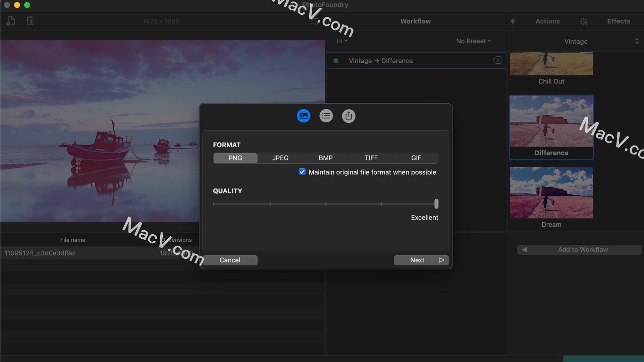
Task: Uncheck Maintain original file format when possible
Action: click(302, 172)
